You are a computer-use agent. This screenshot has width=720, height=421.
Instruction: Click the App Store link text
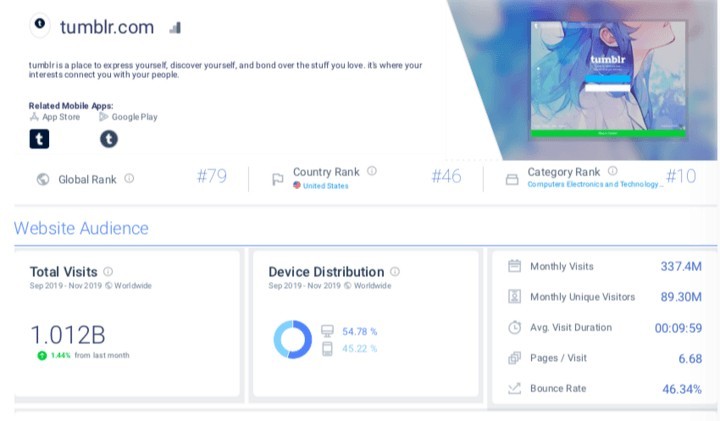tap(61, 117)
